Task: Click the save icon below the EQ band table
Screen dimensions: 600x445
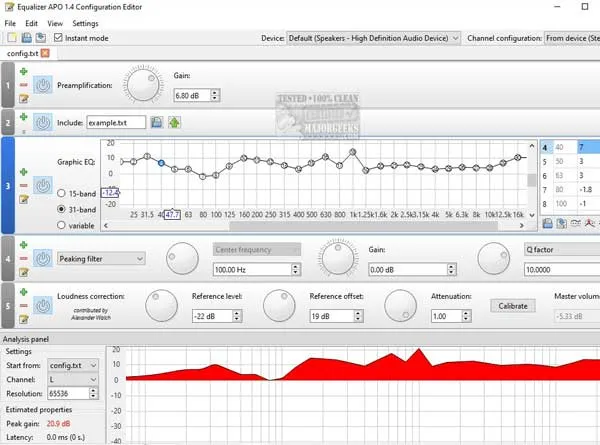Action: point(548,223)
